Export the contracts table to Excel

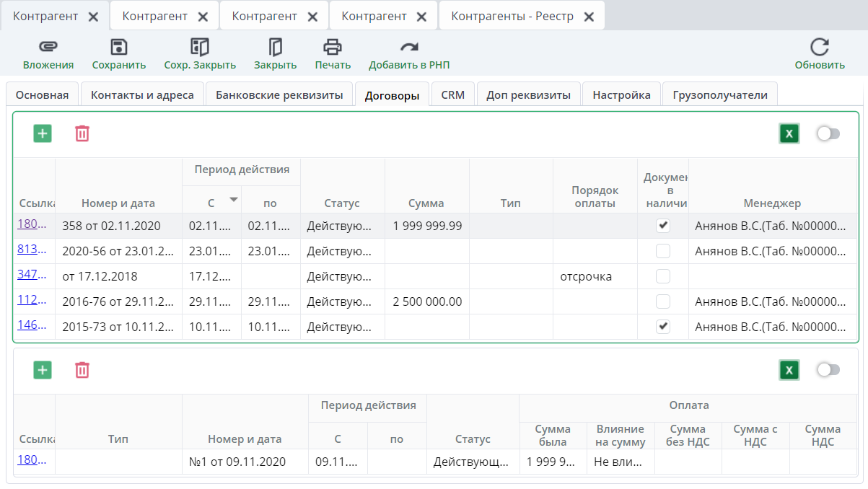(x=789, y=133)
